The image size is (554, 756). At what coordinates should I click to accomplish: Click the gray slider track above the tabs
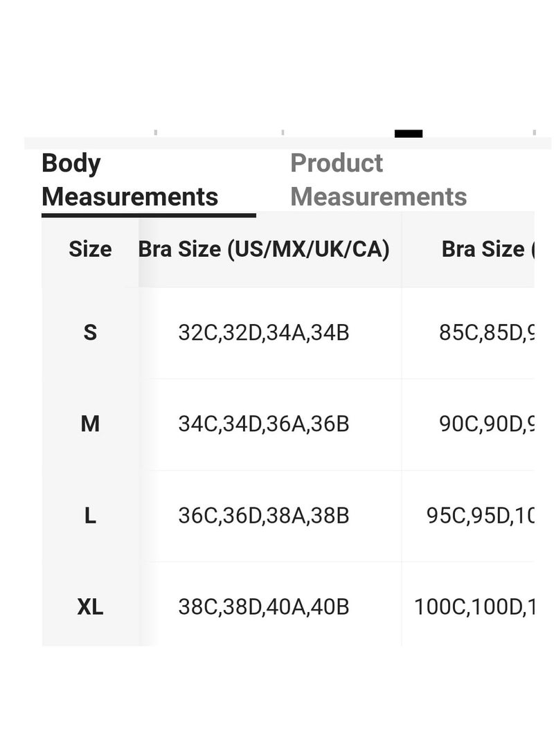[288, 143]
